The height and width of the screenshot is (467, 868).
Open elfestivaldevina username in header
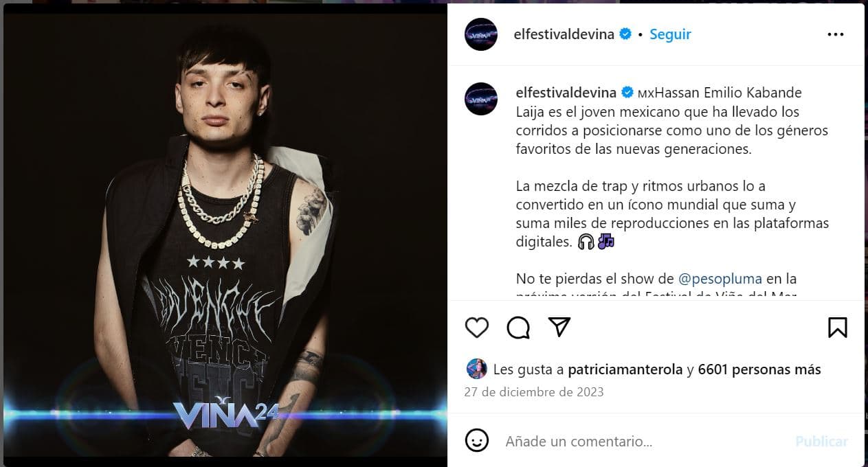coord(564,34)
